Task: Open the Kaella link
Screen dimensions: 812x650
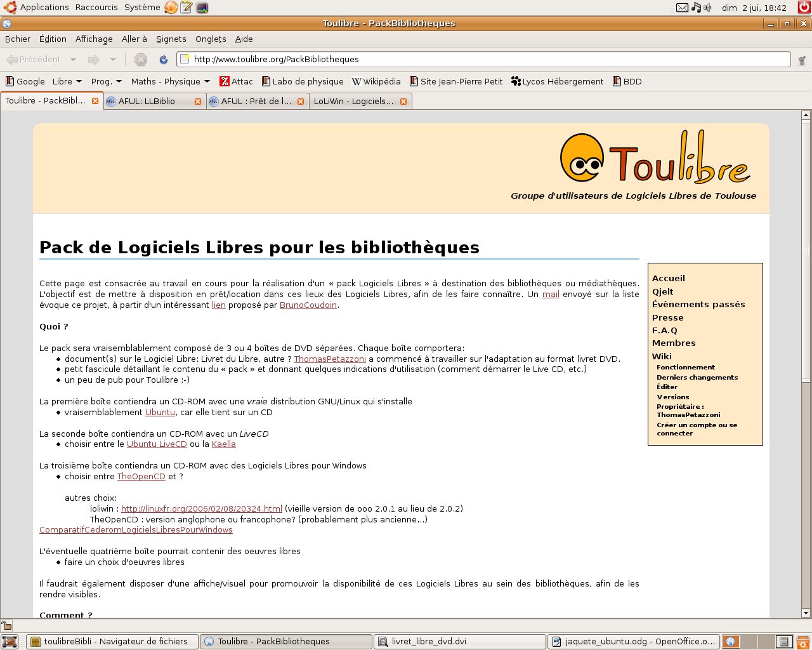Action: (x=224, y=444)
